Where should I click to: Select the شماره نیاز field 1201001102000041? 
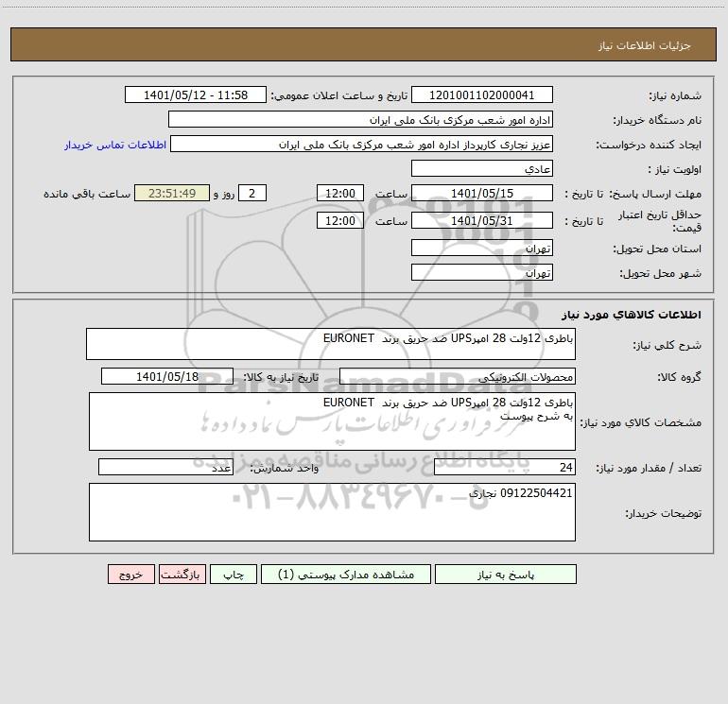[482, 94]
